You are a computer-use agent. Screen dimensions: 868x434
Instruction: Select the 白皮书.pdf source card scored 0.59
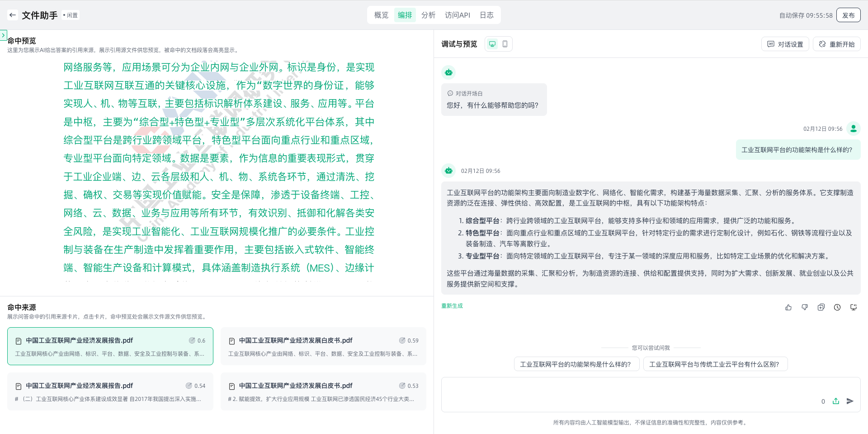point(323,346)
